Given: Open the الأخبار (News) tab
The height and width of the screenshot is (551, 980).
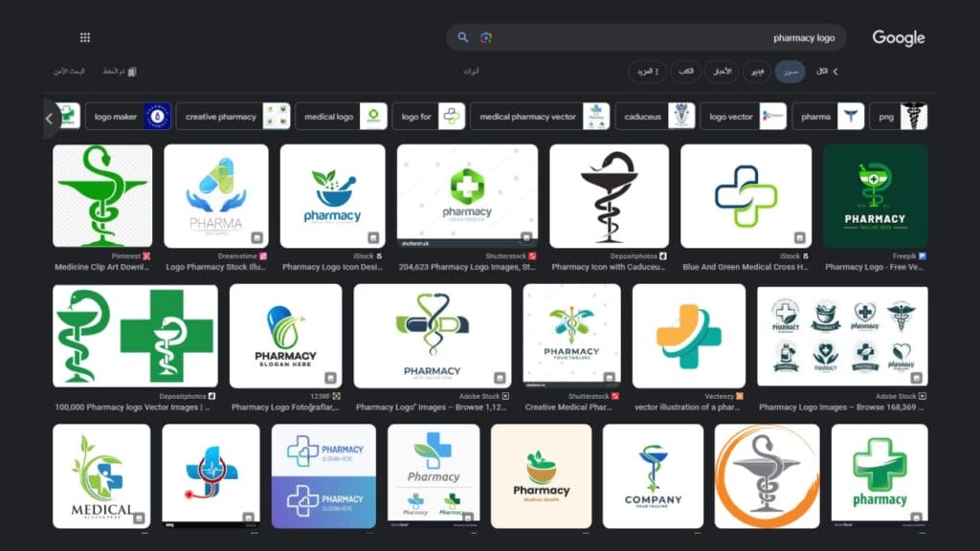Looking at the screenshot, I should [x=722, y=72].
